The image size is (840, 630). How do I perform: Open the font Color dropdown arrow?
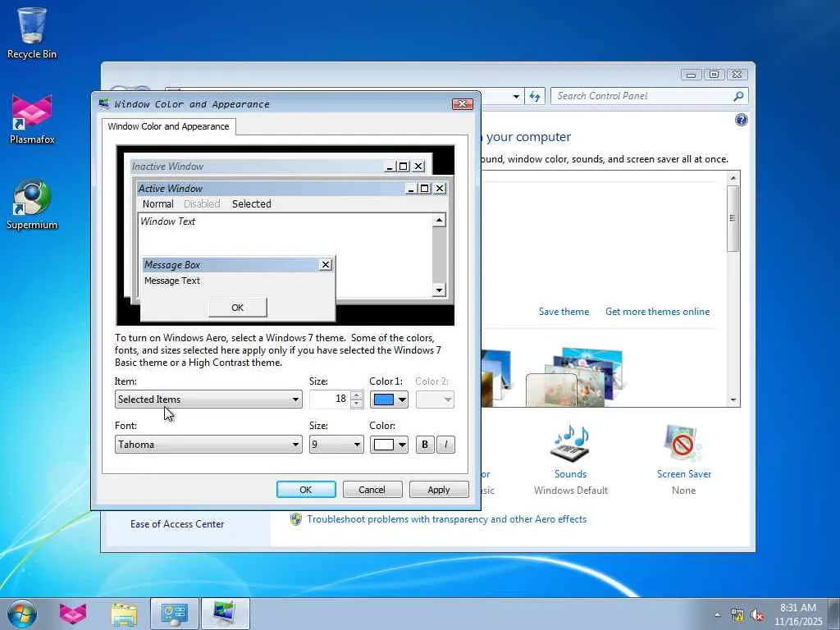click(402, 445)
